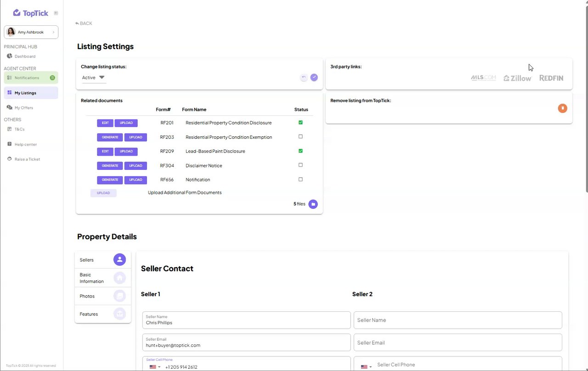The height and width of the screenshot is (371, 588).
Task: Generate the RF304 Disclaimer Notice form
Action: 110,166
